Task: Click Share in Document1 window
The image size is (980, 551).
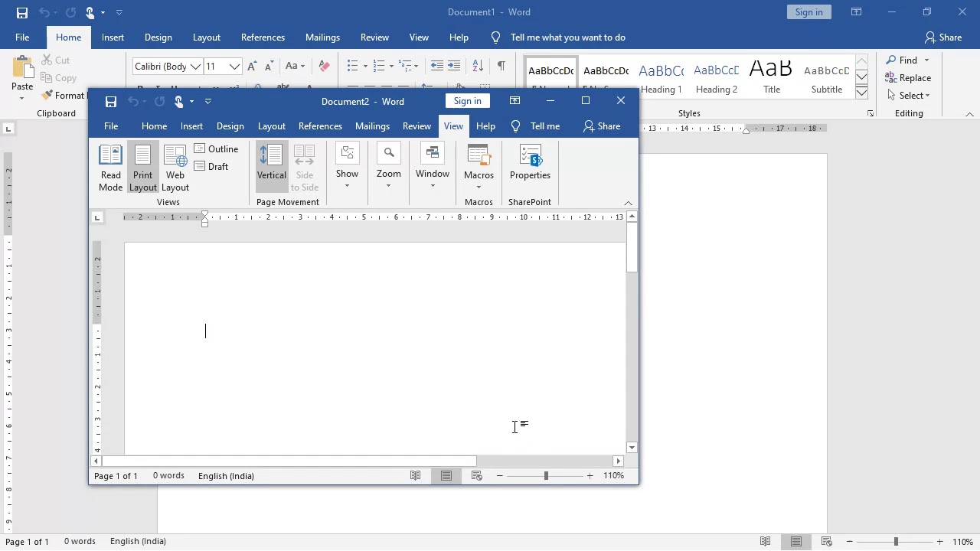Action: point(942,37)
